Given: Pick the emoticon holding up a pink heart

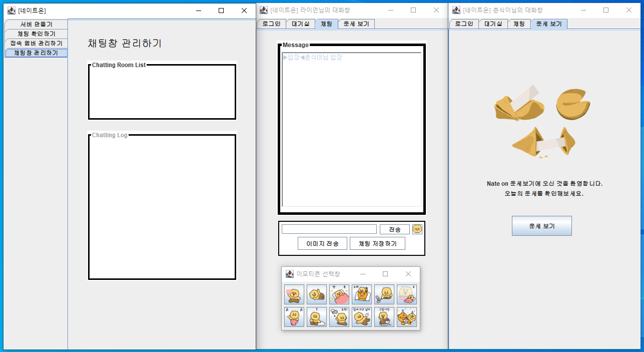Looking at the screenshot, I should [x=294, y=294].
